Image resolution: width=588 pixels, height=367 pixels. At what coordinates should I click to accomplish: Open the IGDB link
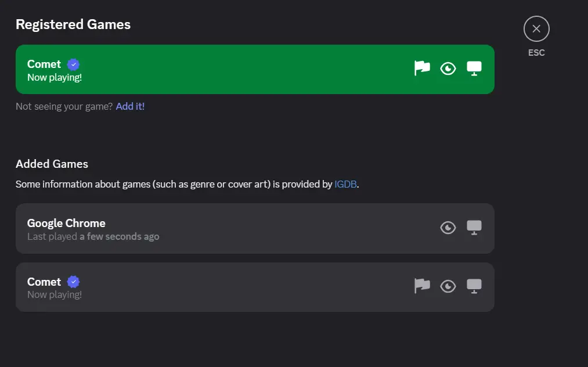345,184
